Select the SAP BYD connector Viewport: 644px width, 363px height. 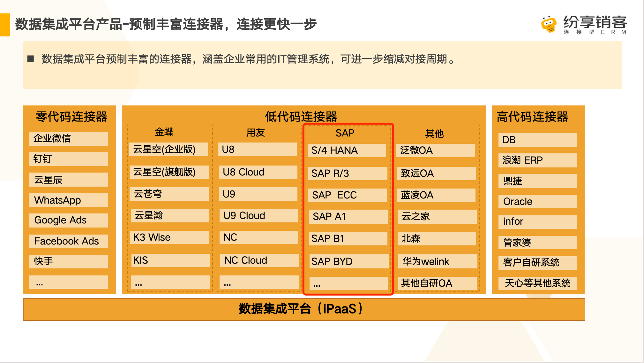(x=349, y=261)
